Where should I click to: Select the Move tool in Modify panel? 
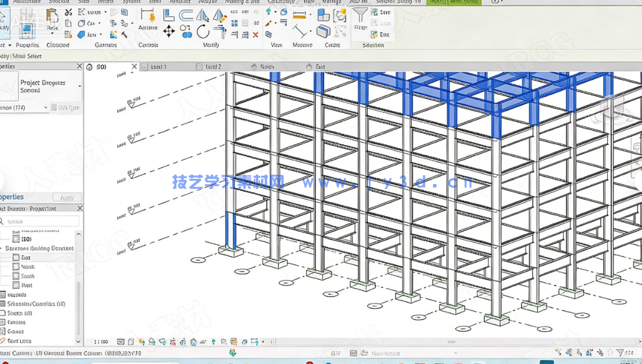point(169,31)
